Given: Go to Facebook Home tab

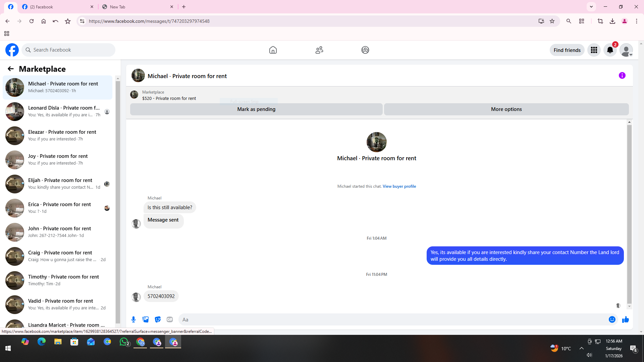Looking at the screenshot, I should pos(273,50).
